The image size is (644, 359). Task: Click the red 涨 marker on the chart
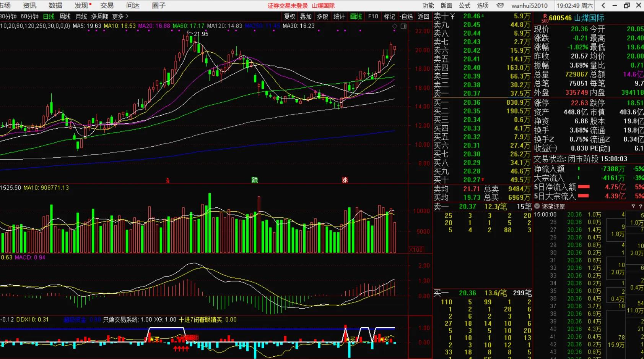345,180
